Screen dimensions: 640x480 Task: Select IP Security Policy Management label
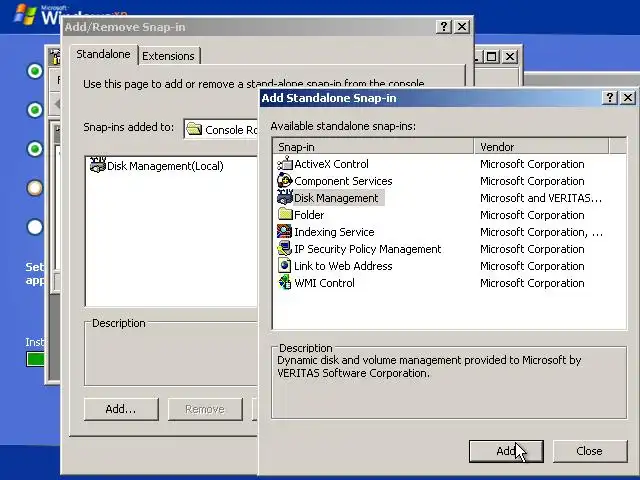368,249
